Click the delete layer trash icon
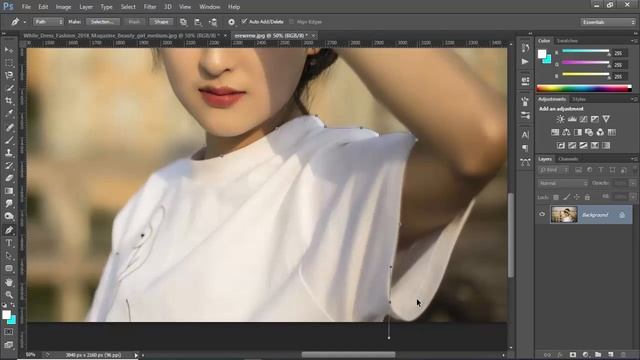 click(x=623, y=355)
